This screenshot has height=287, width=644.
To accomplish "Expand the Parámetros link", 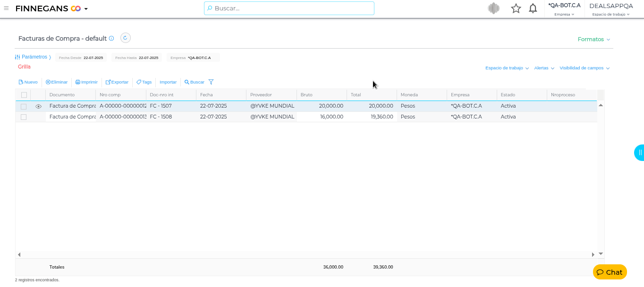I will tap(33, 57).
